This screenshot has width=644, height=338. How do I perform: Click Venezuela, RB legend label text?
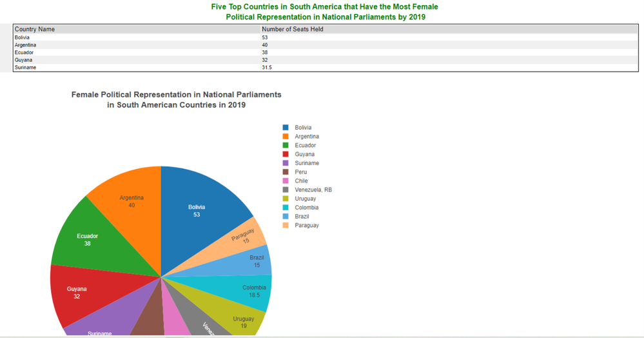click(313, 190)
